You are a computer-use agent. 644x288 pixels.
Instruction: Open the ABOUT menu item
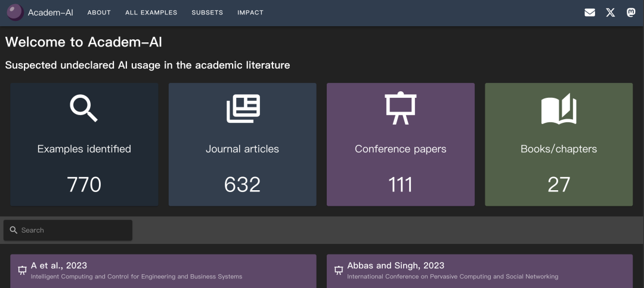click(99, 13)
